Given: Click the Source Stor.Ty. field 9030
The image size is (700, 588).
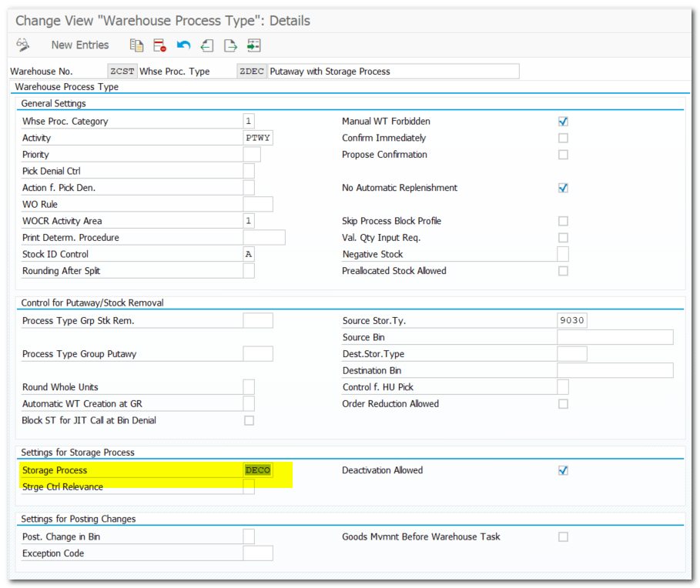Looking at the screenshot, I should coord(571,321).
